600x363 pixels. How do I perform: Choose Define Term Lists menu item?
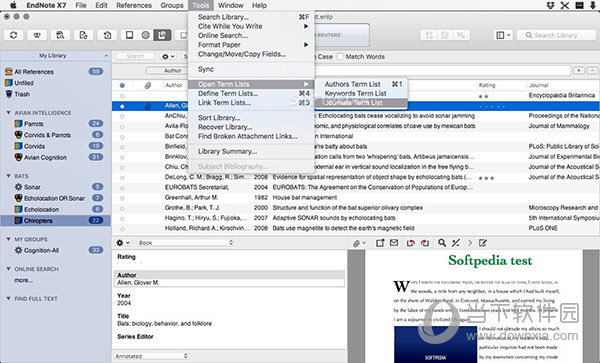point(251,93)
